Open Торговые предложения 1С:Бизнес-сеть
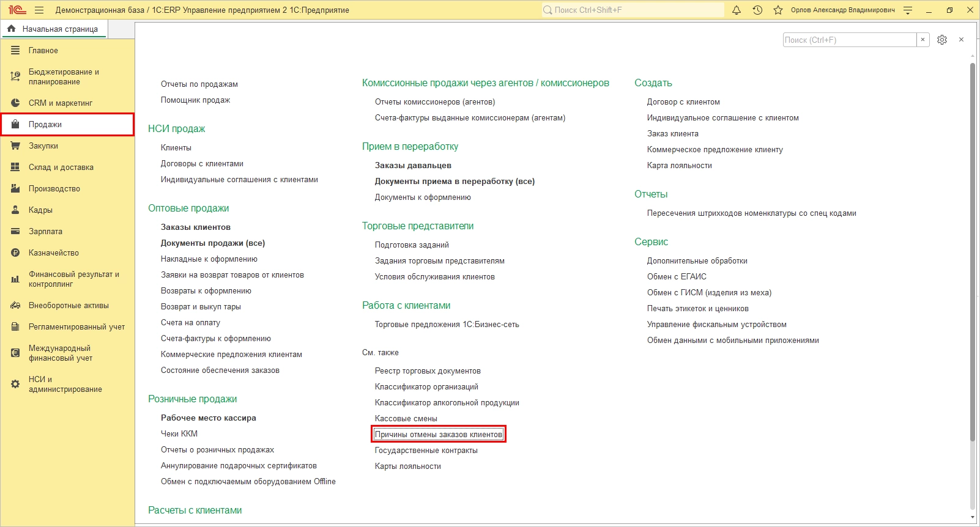980x527 pixels. tap(447, 324)
